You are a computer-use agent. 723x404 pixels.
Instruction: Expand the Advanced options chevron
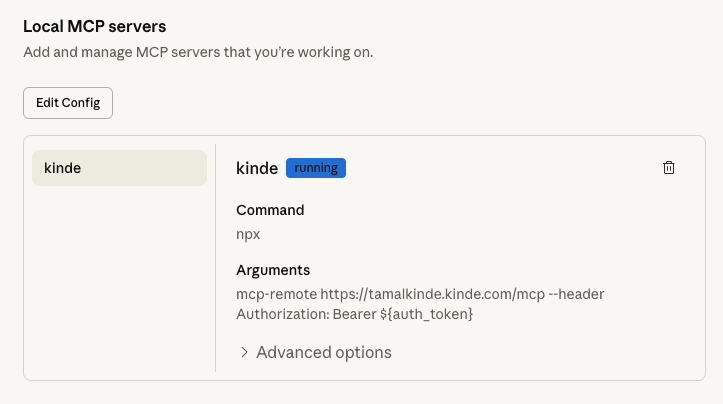coord(244,352)
